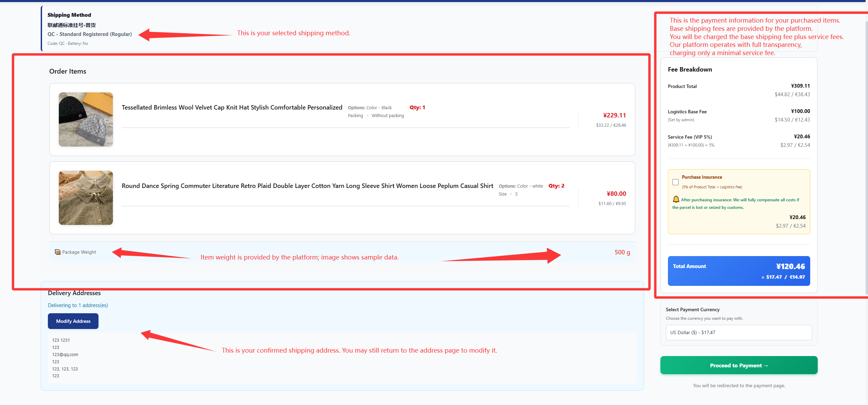
Task: Click Proceed to Payment button
Action: pos(739,365)
